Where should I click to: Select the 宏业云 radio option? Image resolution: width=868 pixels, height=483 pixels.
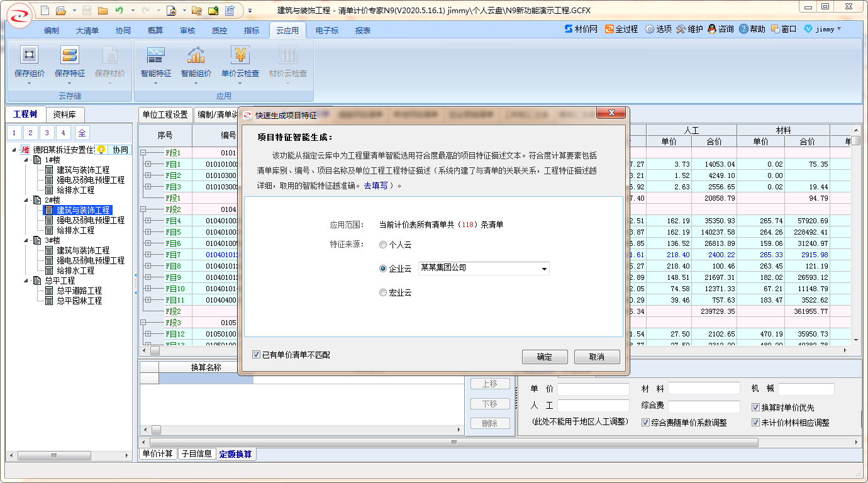point(383,292)
